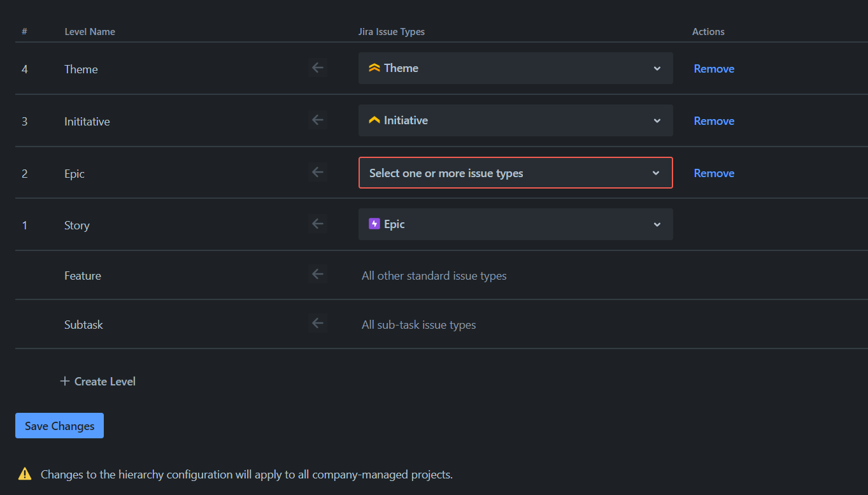Click the arrow icon beside Feature level

pos(318,275)
